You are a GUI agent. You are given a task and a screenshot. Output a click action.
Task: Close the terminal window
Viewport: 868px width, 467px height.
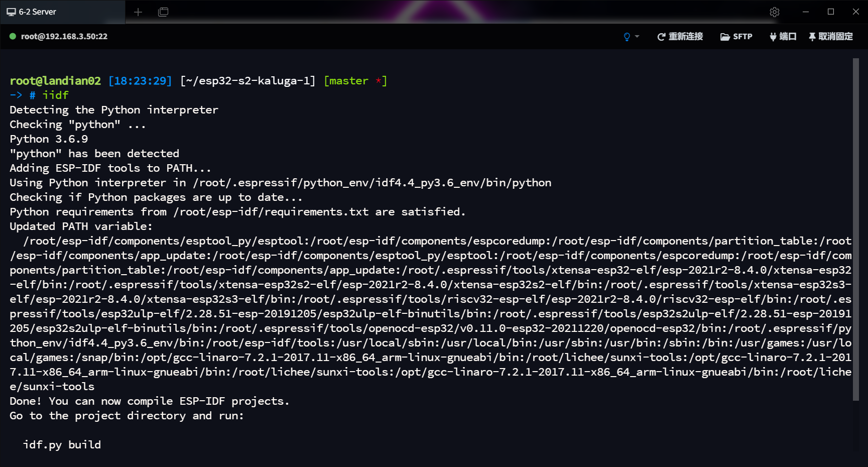click(856, 12)
